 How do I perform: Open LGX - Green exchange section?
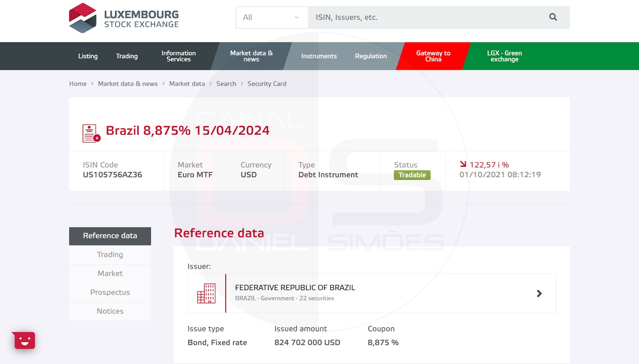point(504,56)
